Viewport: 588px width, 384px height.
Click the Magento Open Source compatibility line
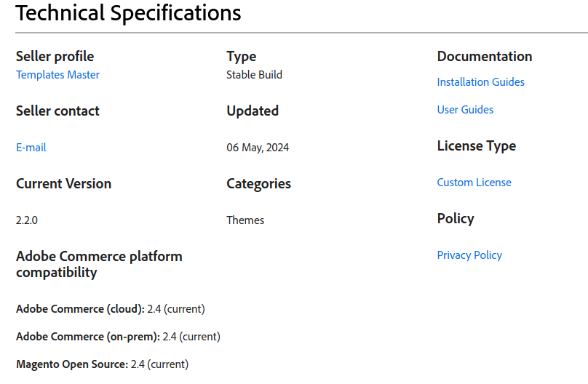coord(102,364)
